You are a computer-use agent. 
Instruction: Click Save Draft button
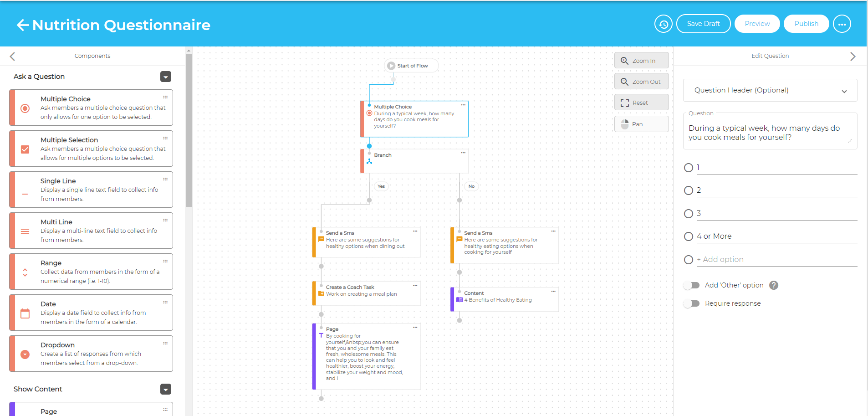(x=704, y=24)
